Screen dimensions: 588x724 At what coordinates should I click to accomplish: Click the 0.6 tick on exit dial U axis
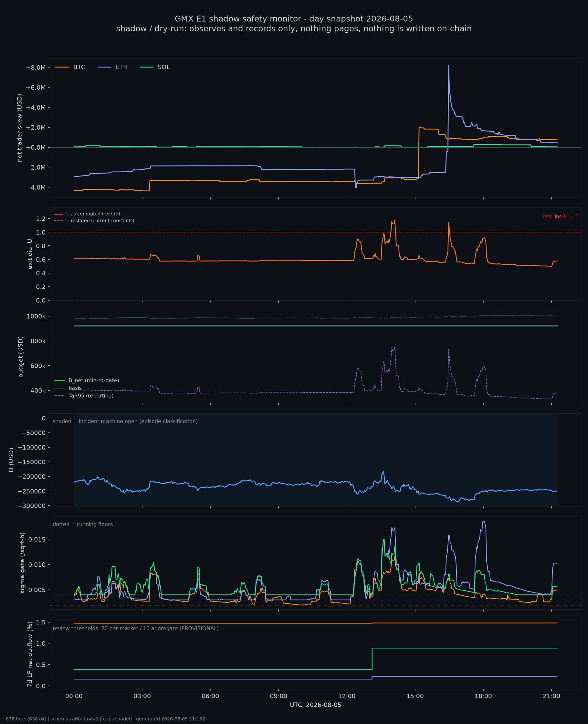tap(41, 260)
